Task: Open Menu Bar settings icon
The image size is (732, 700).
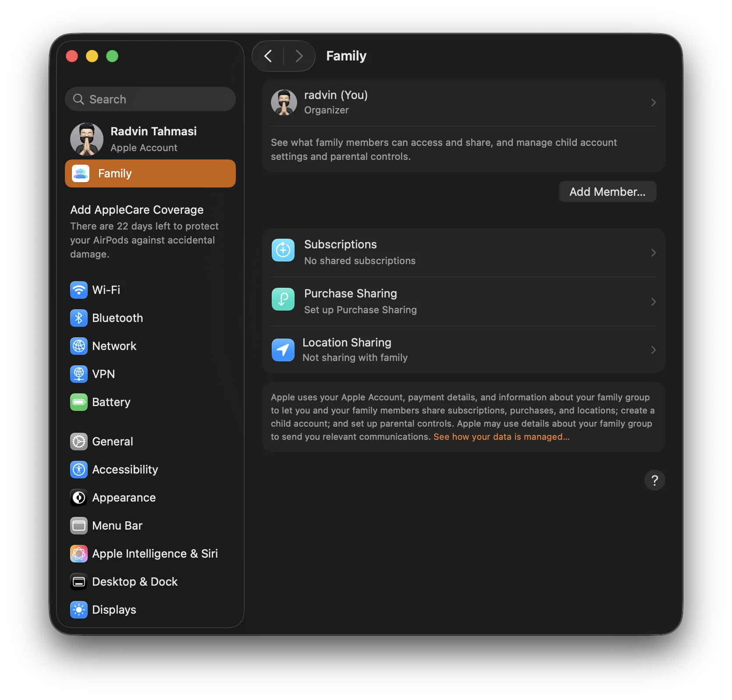Action: 79,526
